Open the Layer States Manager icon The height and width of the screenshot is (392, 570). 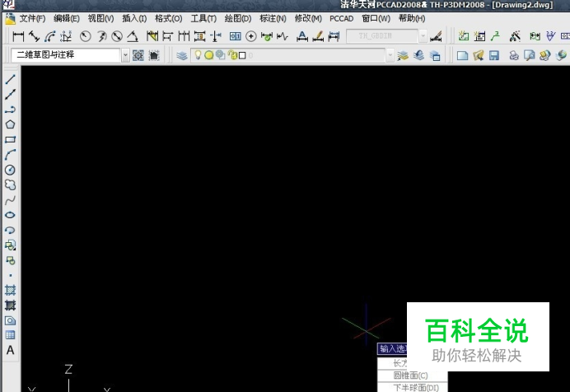435,55
